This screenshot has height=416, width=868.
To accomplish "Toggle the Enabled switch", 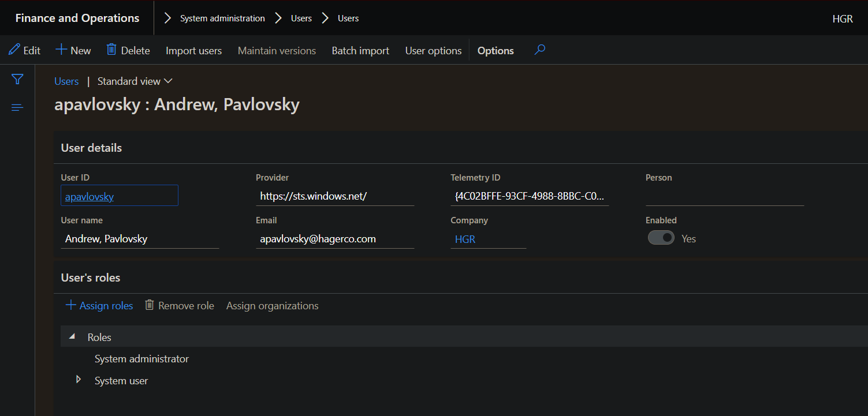I will [x=661, y=238].
